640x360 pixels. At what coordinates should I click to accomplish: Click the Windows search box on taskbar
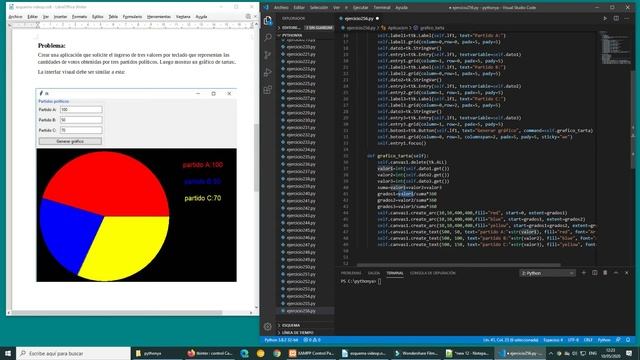(73, 353)
